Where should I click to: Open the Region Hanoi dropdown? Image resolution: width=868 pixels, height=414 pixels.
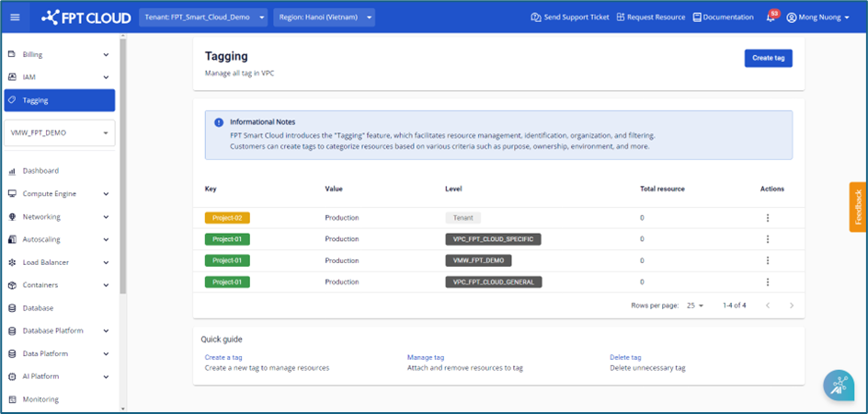coord(324,17)
